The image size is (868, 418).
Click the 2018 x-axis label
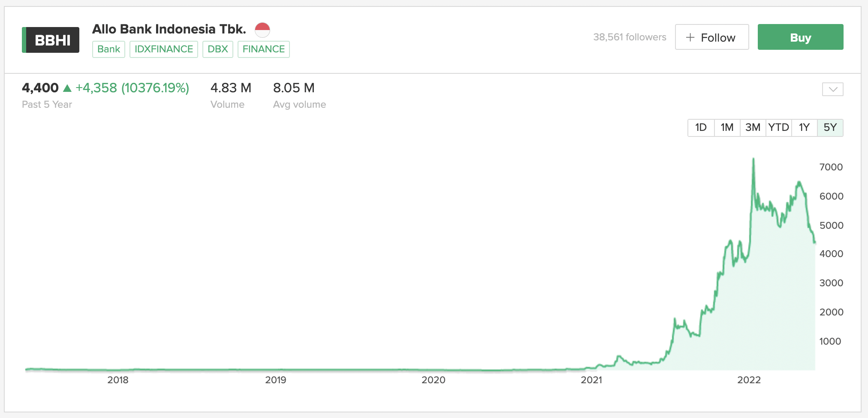pyautogui.click(x=118, y=380)
